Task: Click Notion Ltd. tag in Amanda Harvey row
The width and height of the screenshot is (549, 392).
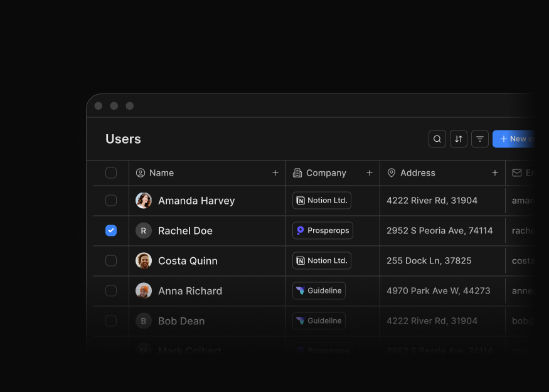Action: 322,200
